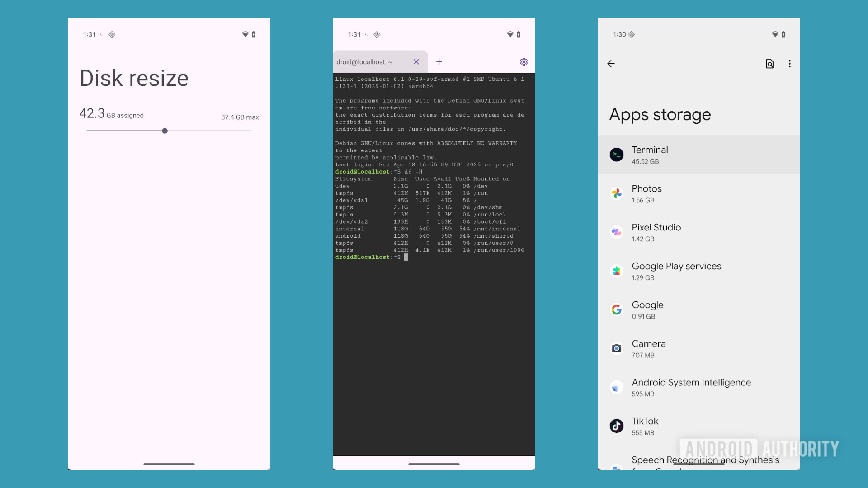
Task: Click the terminal command prompt cursor
Action: 406,257
